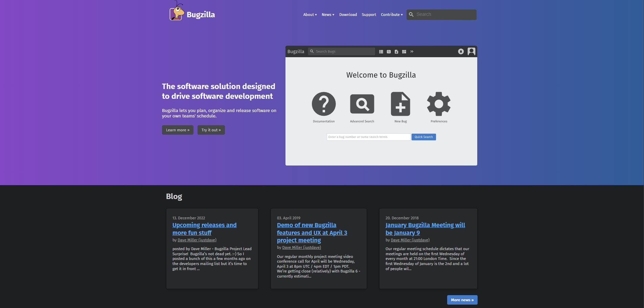Viewport: 644px width, 308px height.
Task: Click the Try it out button
Action: pos(211,130)
